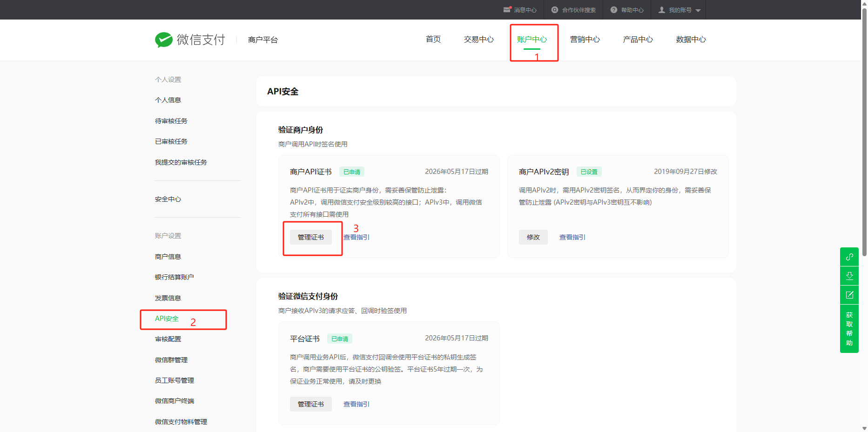Click the 已申请 badge on 商户API证书
Image resolution: width=868 pixels, height=432 pixels.
pos(352,172)
